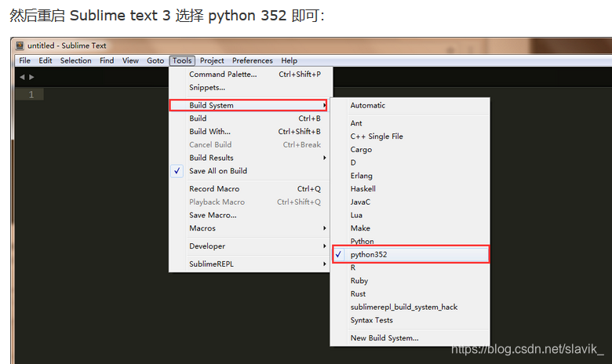Open the File menu
This screenshot has width=612, height=364.
[x=24, y=60]
